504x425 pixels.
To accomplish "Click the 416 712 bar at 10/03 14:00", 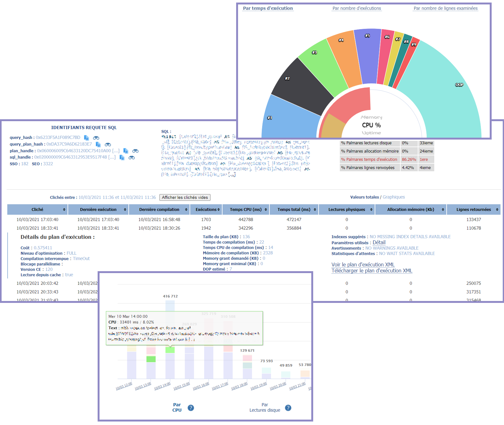I will 170,339.
